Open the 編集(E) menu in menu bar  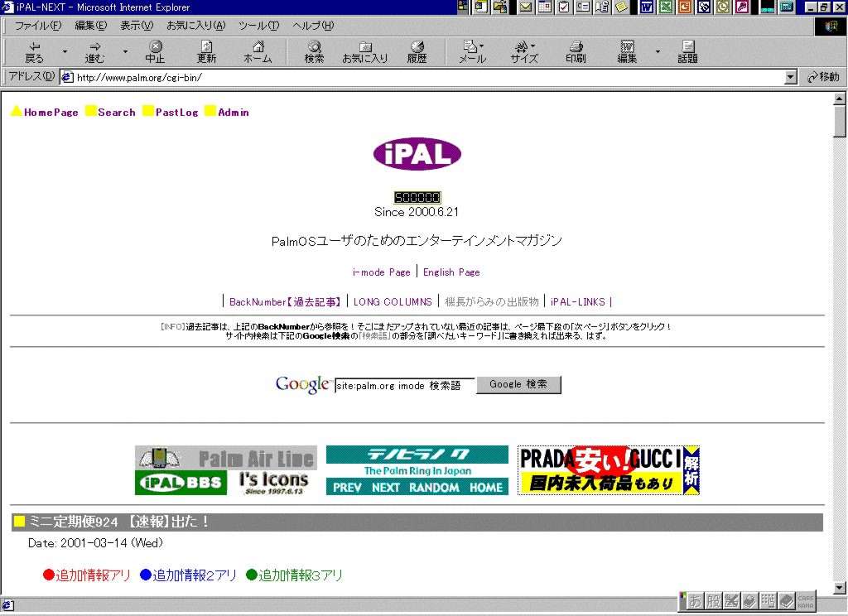point(91,26)
